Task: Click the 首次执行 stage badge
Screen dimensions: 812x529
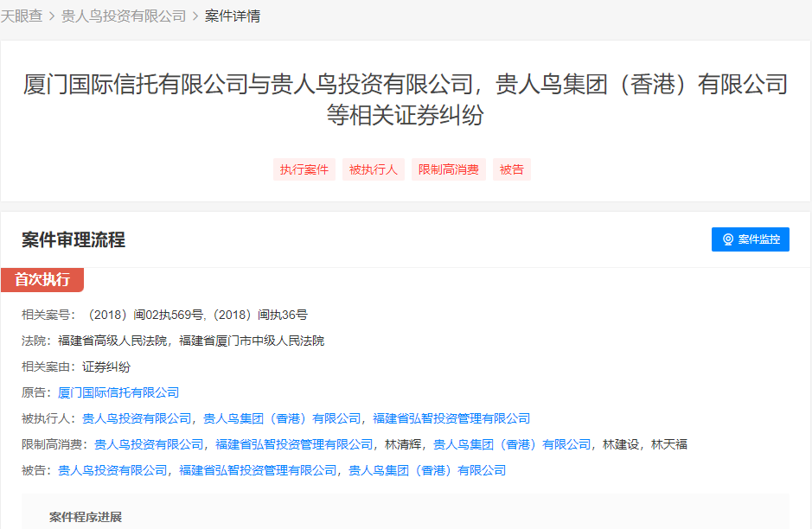Action: 42,279
